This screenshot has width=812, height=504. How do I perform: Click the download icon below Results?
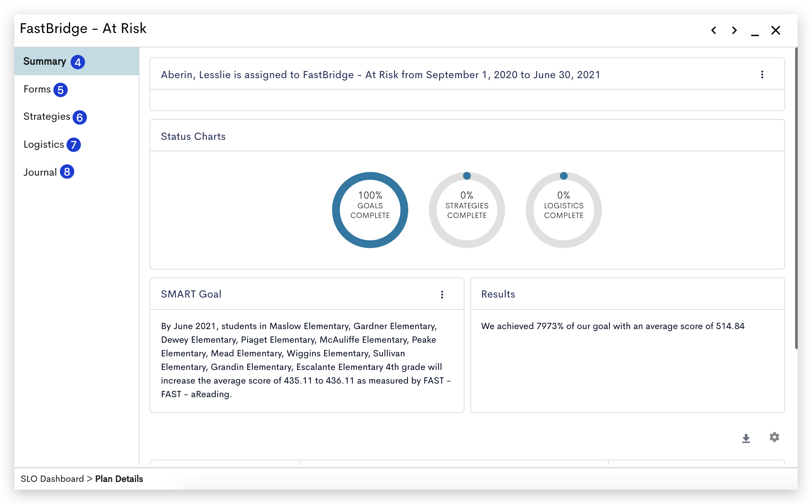(x=746, y=438)
